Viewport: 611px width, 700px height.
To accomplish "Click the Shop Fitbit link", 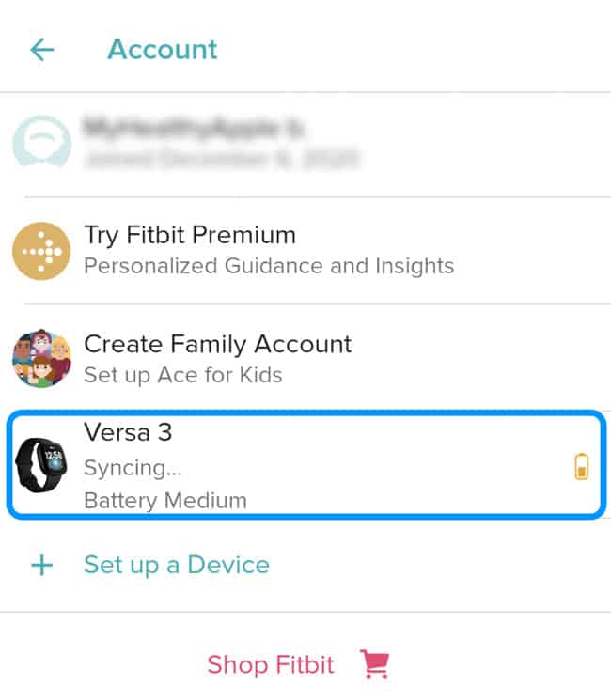I will [271, 665].
